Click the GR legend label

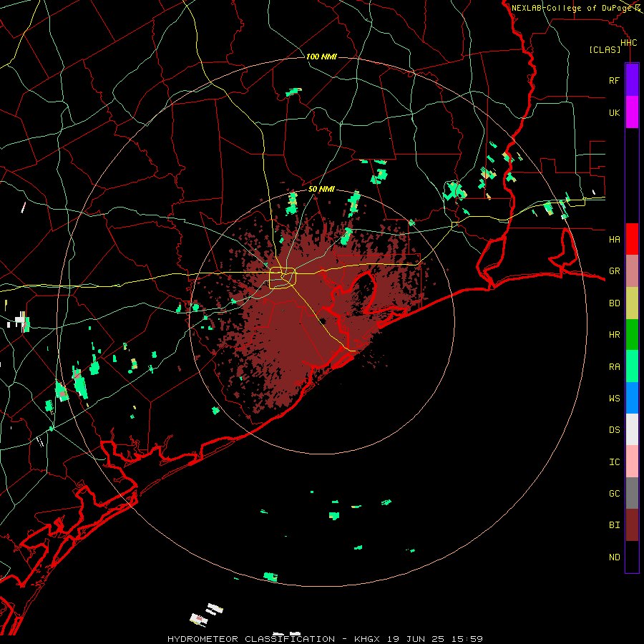[x=614, y=271]
